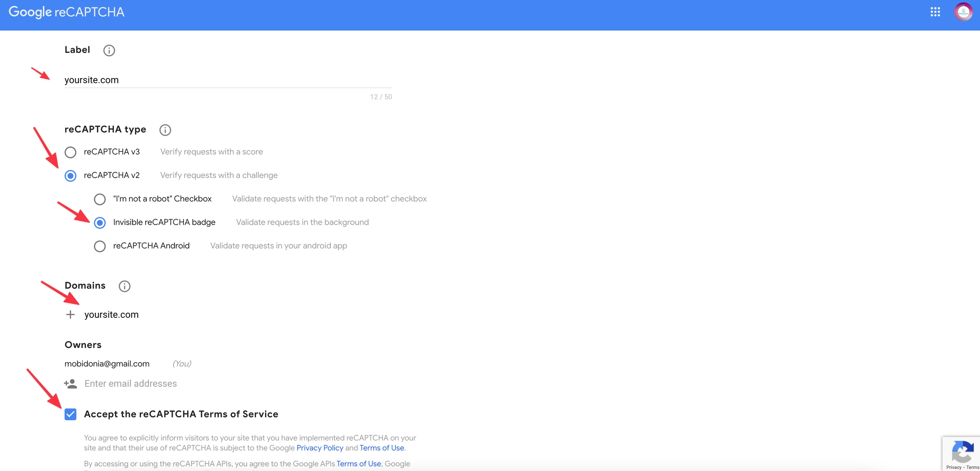
Task: Select the reCAPTCHA v3 radio button
Action: [x=71, y=152]
